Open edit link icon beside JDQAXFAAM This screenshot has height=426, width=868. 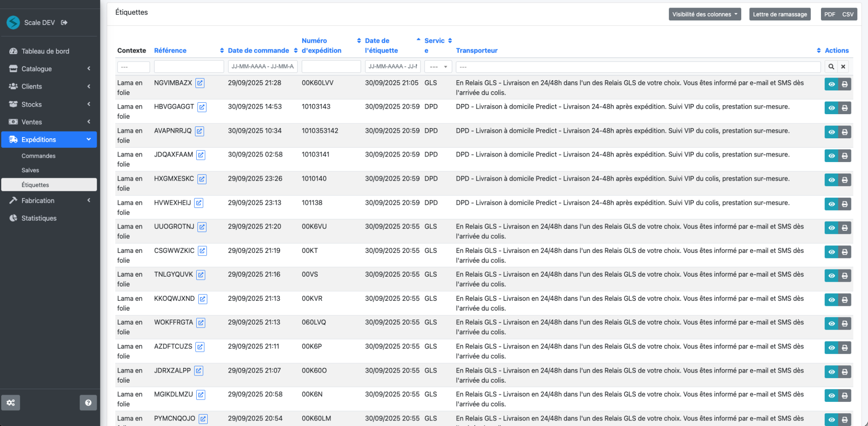[201, 155]
